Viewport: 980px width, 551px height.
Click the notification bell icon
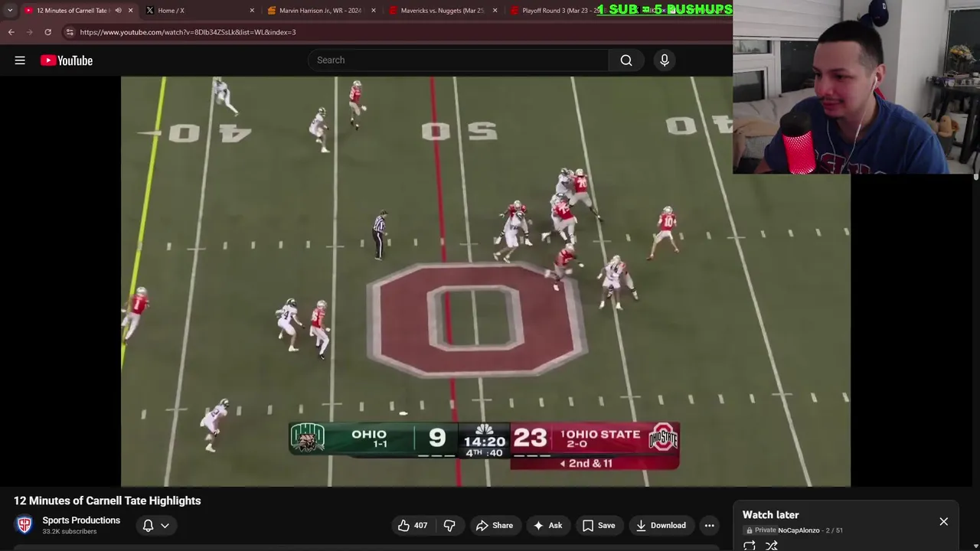(148, 526)
